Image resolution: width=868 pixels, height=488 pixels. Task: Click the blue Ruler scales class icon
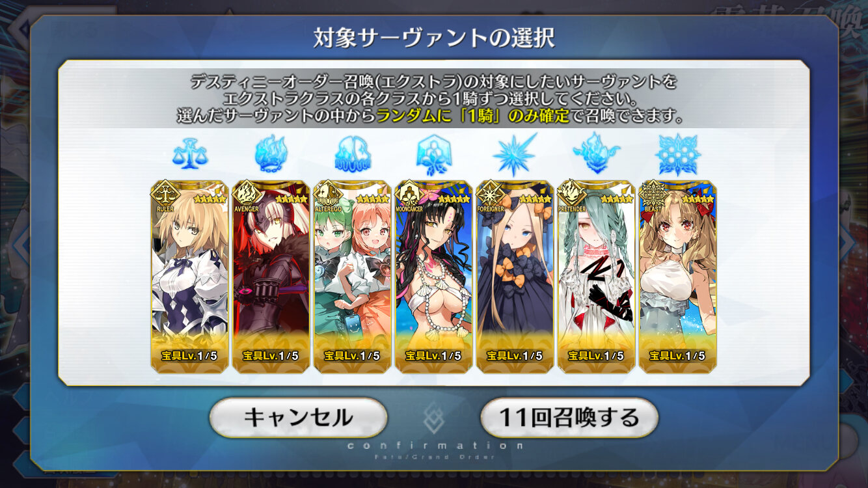point(189,154)
